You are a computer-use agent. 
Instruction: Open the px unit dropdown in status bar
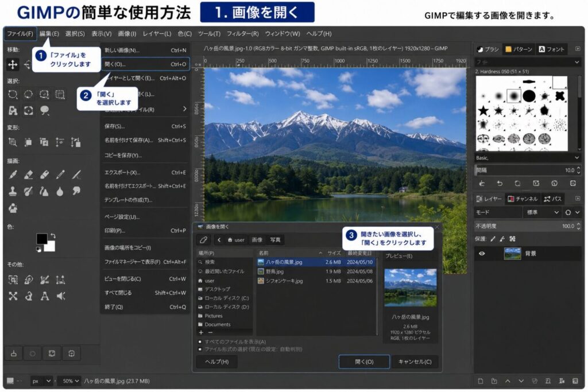click(41, 381)
